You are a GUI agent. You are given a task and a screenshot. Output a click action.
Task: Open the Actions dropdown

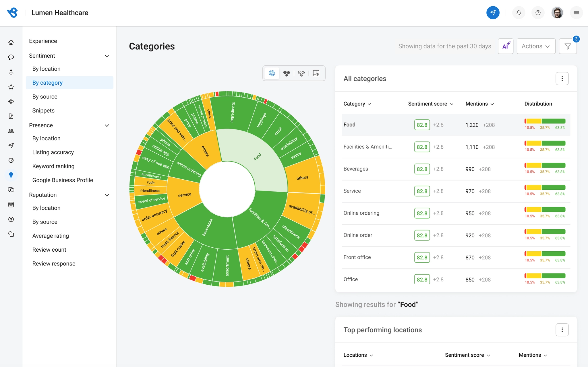tap(536, 46)
